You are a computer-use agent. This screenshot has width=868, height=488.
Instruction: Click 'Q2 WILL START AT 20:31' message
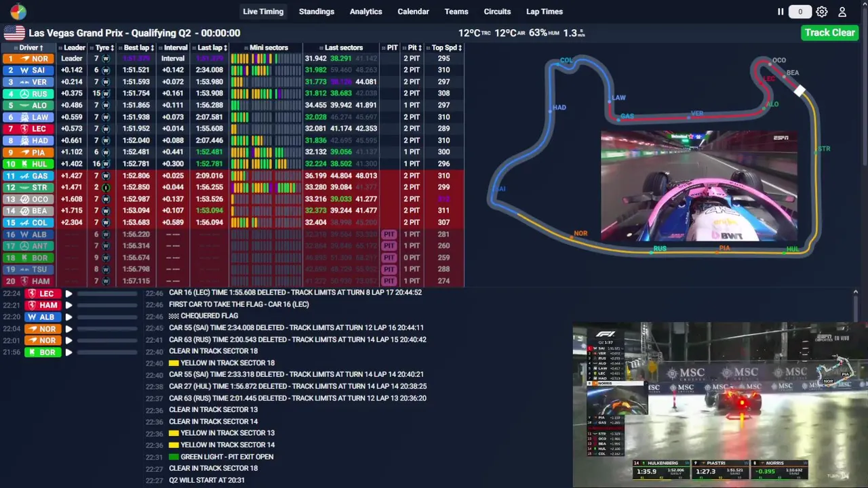tap(207, 480)
